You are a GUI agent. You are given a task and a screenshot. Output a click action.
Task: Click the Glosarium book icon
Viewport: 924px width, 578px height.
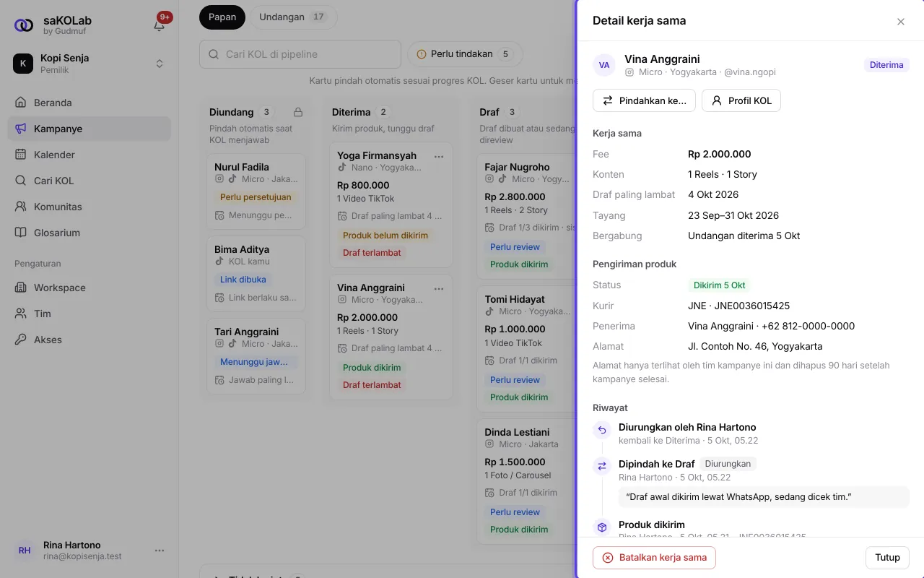[21, 233]
